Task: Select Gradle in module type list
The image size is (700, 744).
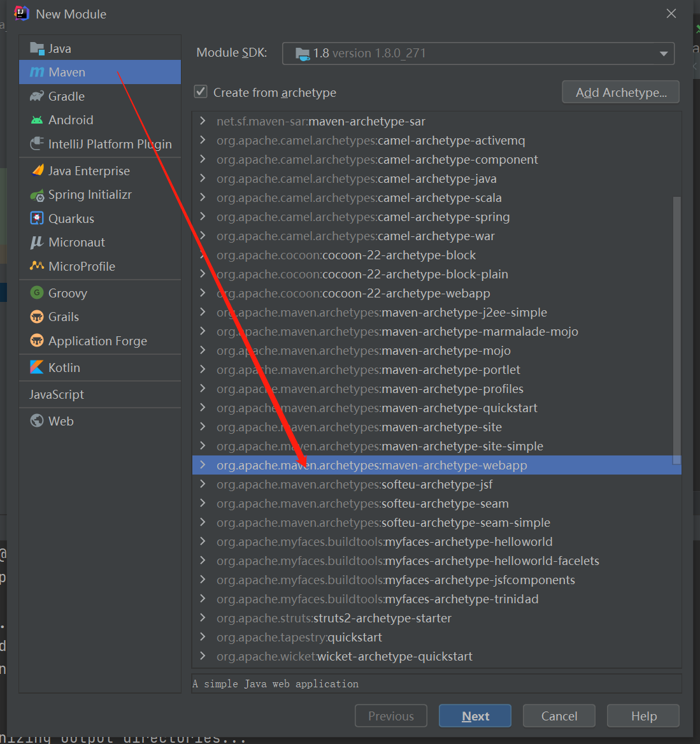Action: point(100,96)
